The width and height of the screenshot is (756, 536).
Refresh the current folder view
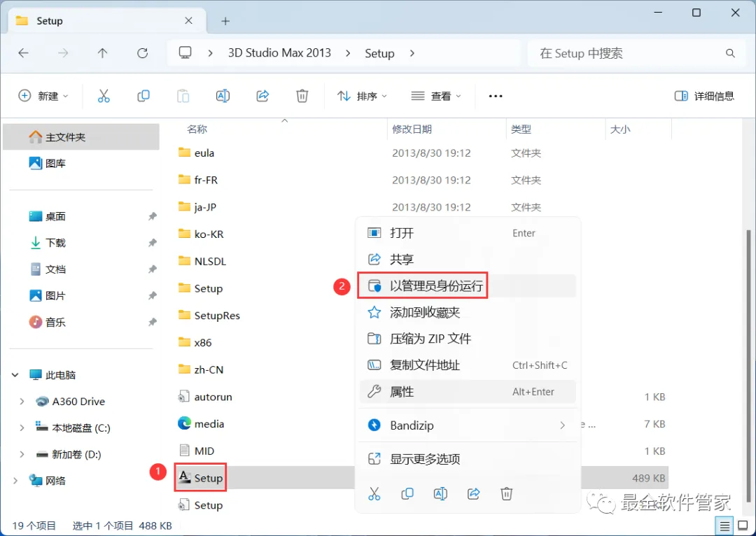tap(142, 53)
